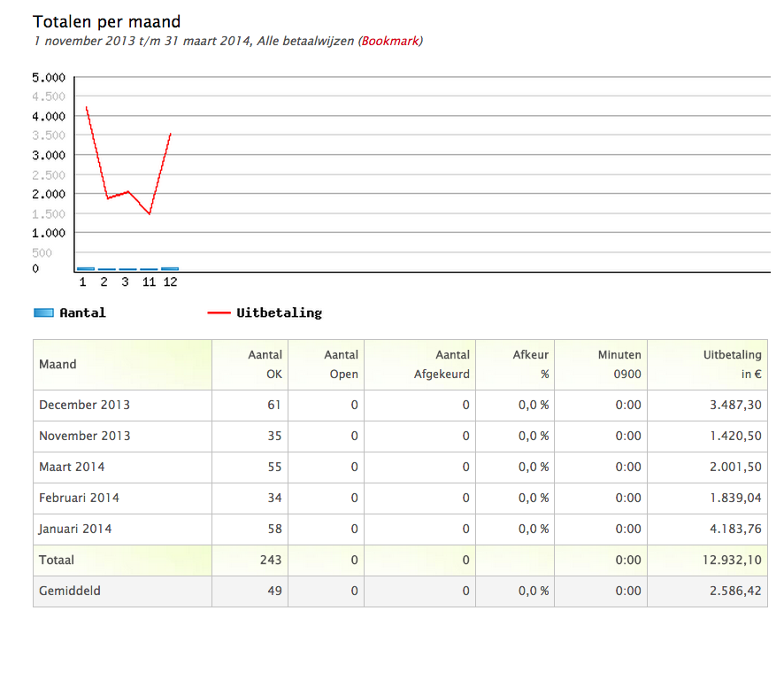
Task: Click the total count 243
Action: click(x=271, y=560)
